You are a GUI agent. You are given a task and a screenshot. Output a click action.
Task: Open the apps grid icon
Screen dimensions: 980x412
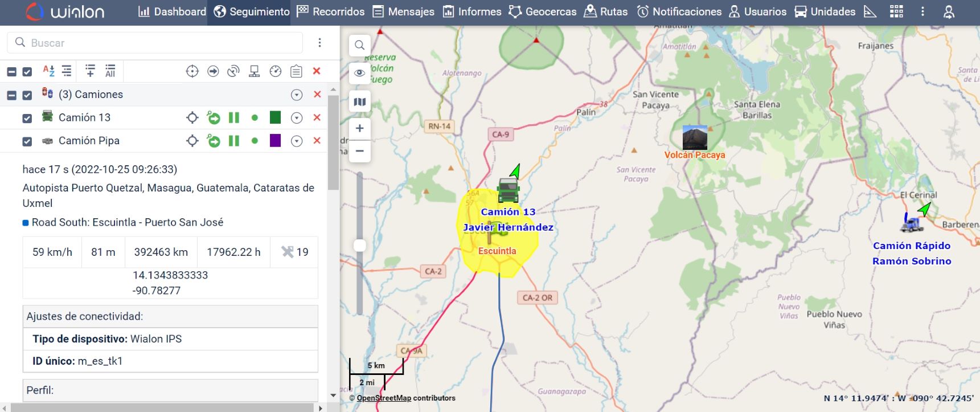pyautogui.click(x=896, y=12)
